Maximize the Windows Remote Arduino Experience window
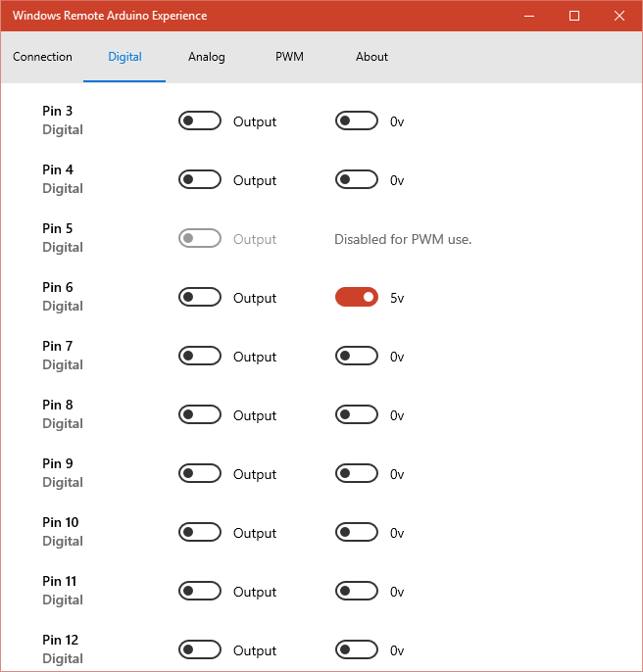This screenshot has height=672, width=643. 574,16
